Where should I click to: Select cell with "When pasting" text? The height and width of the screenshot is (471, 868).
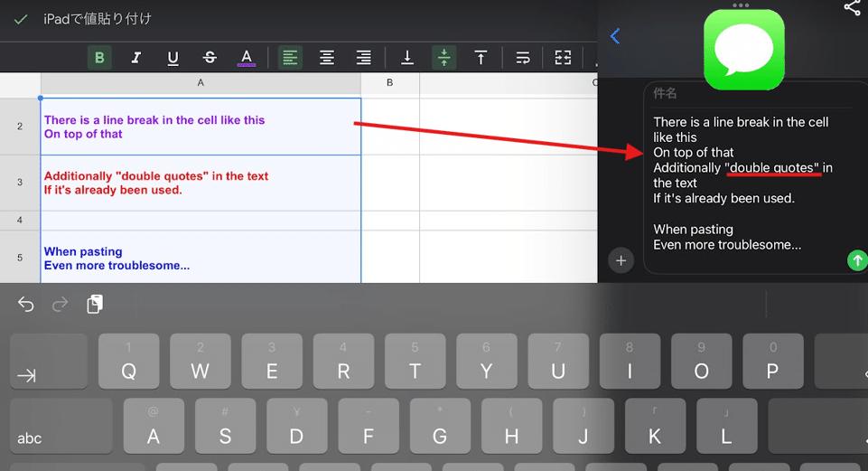pos(201,257)
